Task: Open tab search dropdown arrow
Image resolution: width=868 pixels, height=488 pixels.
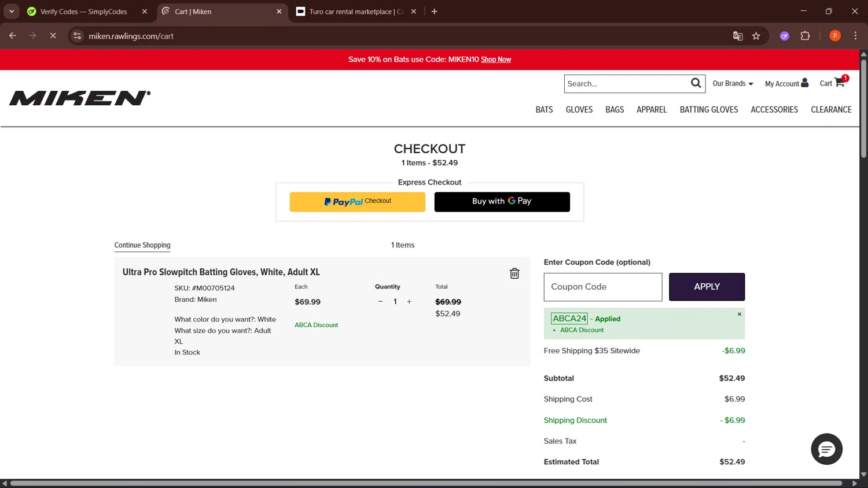Action: tap(11, 12)
